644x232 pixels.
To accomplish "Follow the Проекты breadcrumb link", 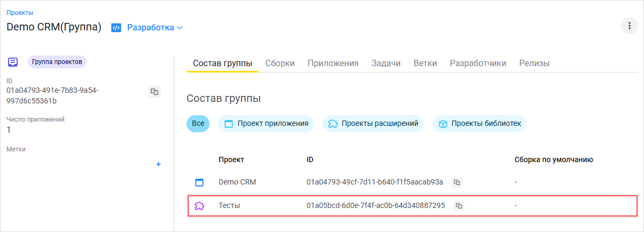I will 19,12.
